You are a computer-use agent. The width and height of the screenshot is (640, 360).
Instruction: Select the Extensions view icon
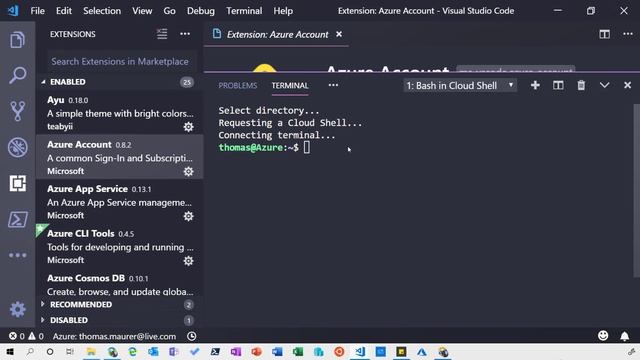tap(17, 183)
